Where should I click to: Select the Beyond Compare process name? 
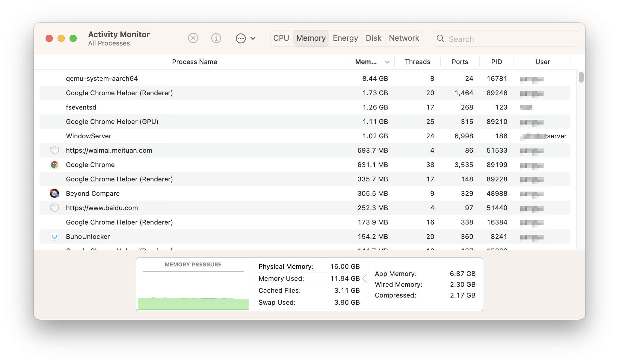tap(93, 193)
